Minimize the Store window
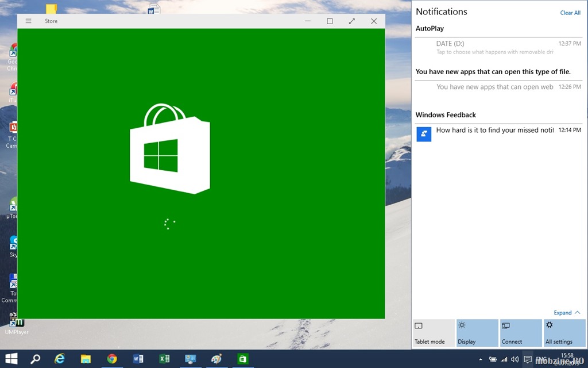The image size is (588, 368). tap(308, 21)
